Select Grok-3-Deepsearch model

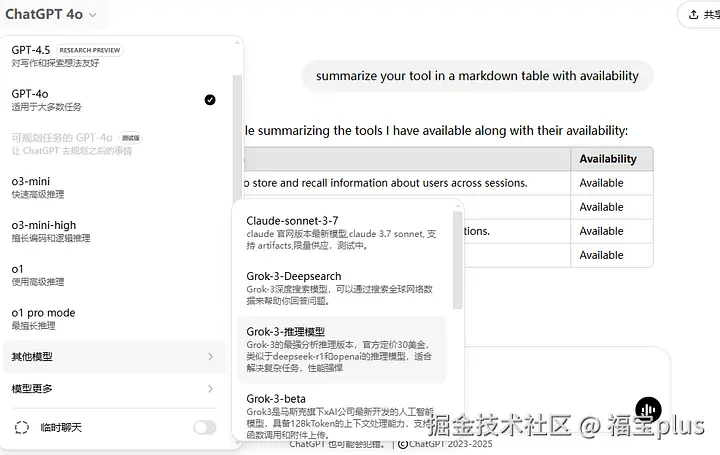(342, 288)
